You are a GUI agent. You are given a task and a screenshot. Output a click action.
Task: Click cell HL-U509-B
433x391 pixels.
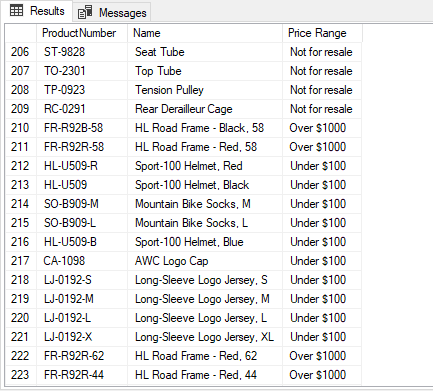pyautogui.click(x=82, y=242)
